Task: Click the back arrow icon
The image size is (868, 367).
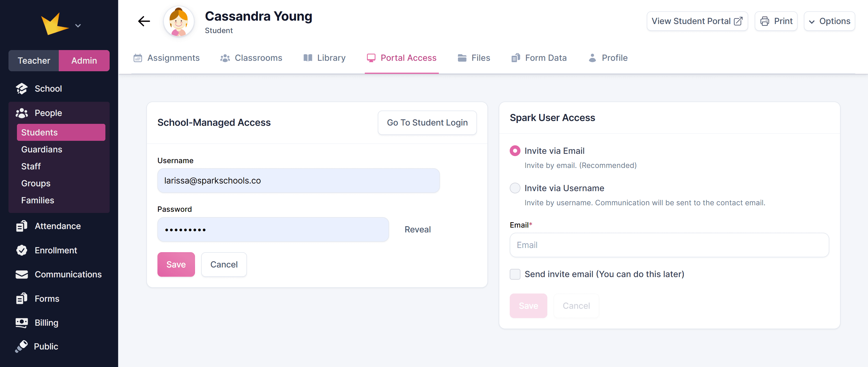Action: pyautogui.click(x=144, y=21)
